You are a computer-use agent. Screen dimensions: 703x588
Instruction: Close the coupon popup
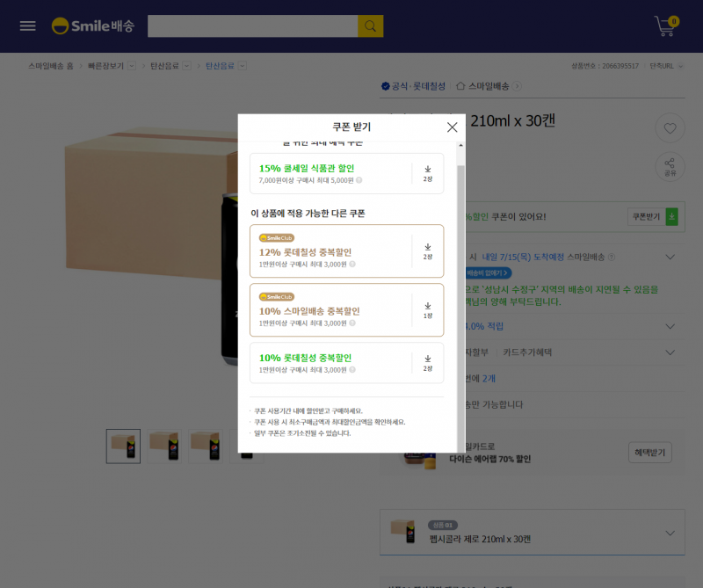pos(452,127)
